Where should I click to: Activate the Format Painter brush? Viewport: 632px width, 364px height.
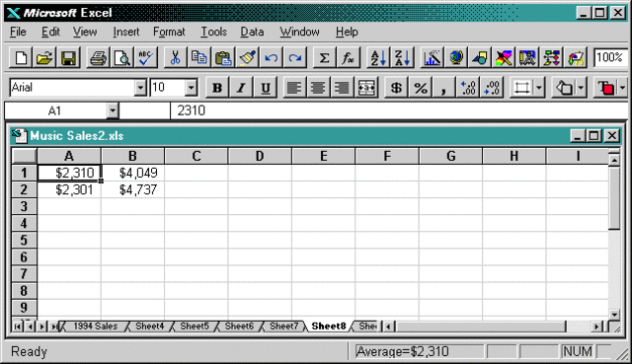(x=247, y=58)
